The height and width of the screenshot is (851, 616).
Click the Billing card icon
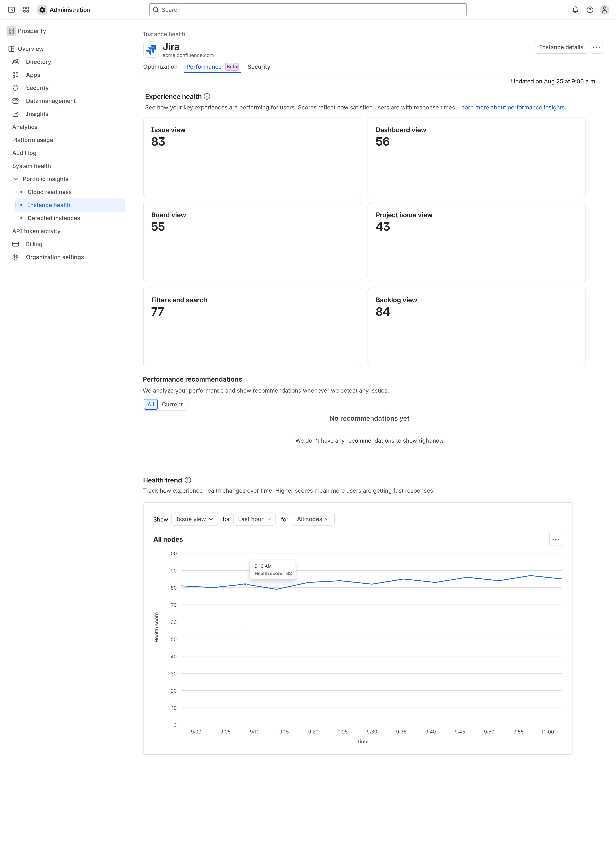pos(15,244)
